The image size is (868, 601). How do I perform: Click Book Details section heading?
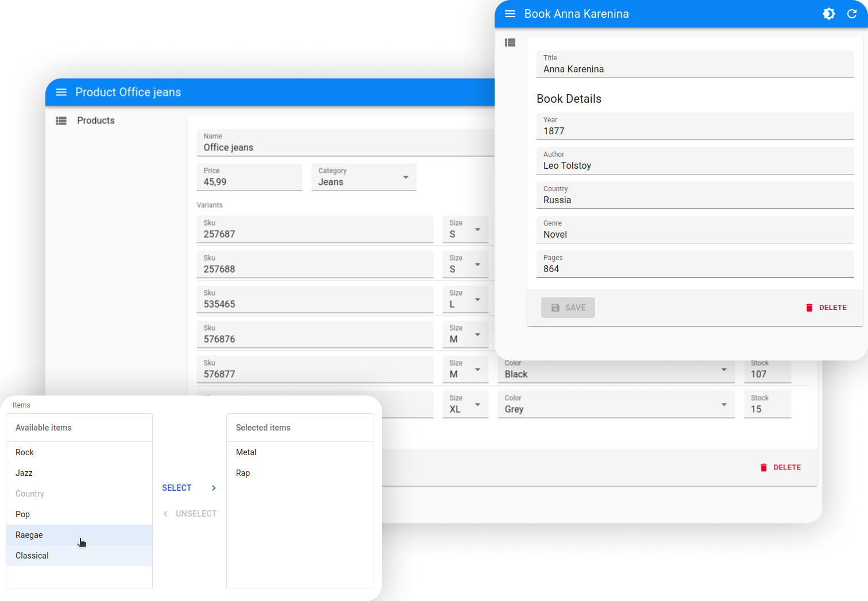569,99
